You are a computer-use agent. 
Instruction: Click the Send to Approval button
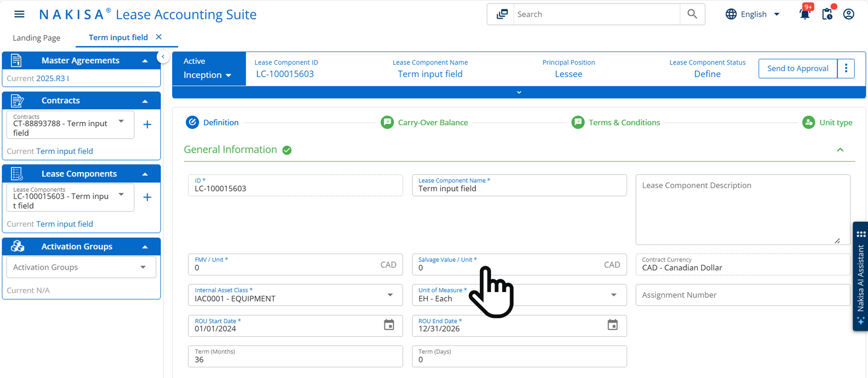798,68
